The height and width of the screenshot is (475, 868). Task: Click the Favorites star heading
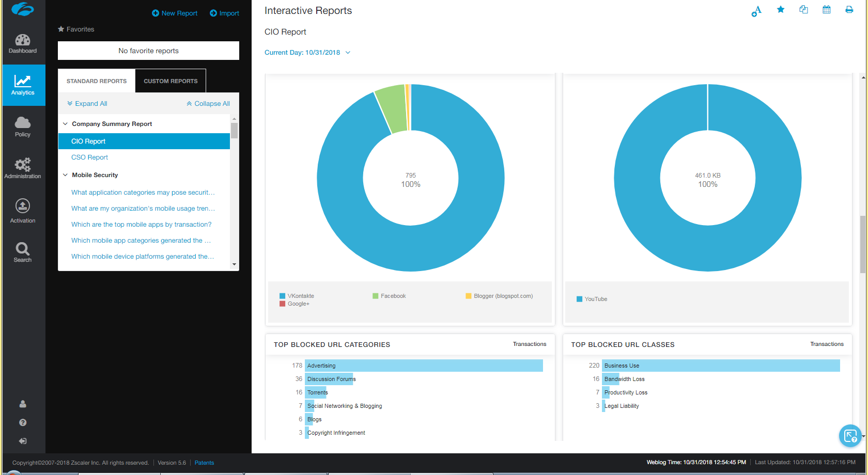[x=76, y=29]
